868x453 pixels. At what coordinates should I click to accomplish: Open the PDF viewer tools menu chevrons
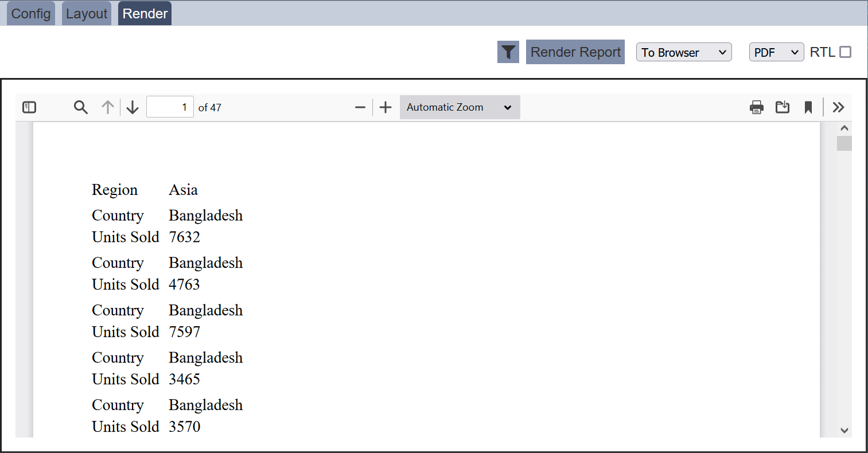point(838,107)
